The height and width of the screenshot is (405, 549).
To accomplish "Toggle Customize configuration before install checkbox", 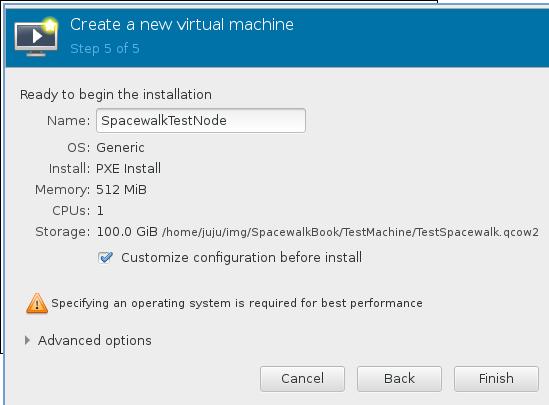I will (x=105, y=258).
